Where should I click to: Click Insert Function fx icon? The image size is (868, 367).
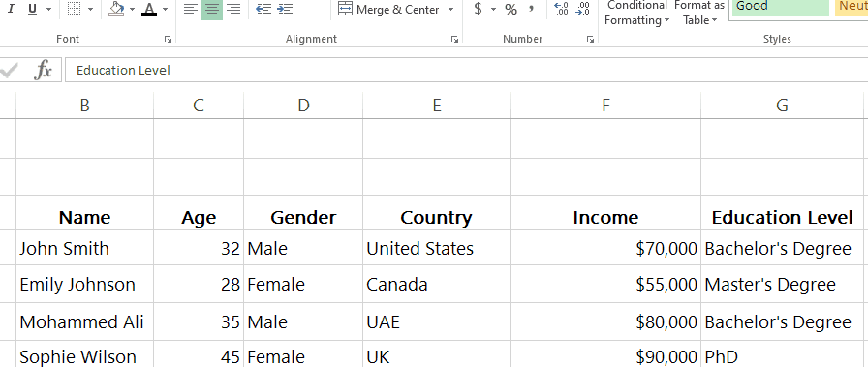[44, 71]
